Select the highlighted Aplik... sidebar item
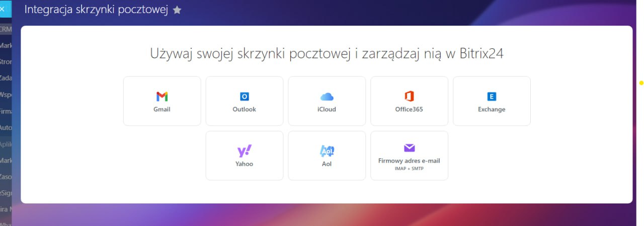This screenshot has height=226, width=644. [x=6, y=144]
